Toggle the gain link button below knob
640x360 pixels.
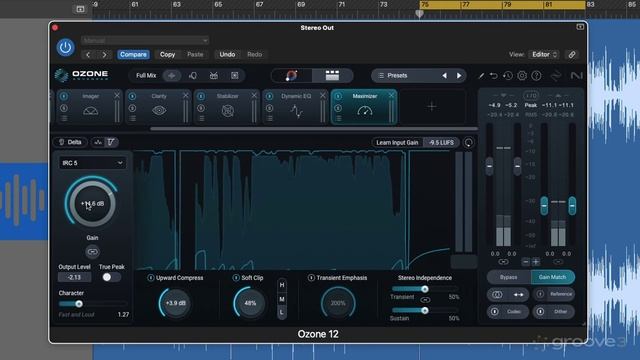pos(93,251)
